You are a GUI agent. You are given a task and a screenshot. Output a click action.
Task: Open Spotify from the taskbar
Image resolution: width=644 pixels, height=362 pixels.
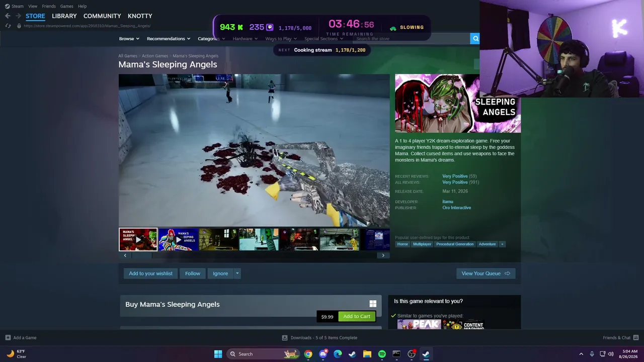click(x=382, y=354)
